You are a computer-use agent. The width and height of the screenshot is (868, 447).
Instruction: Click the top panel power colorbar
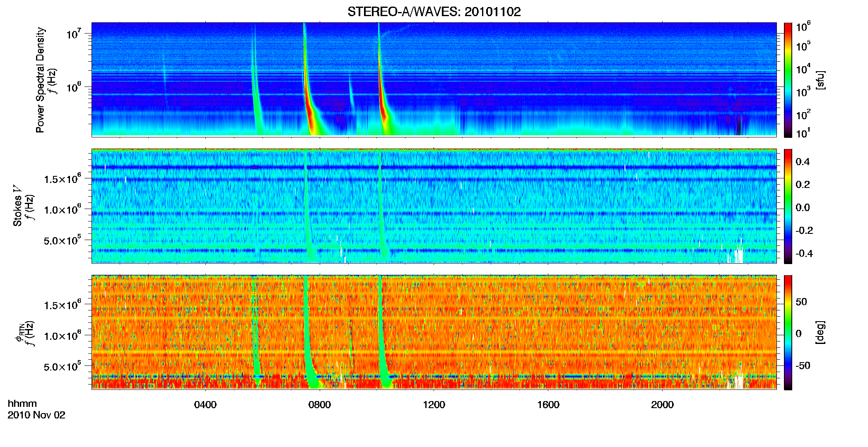point(788,80)
